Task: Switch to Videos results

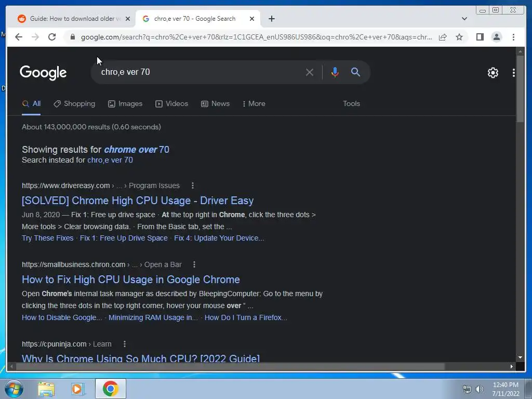Action: click(x=171, y=104)
